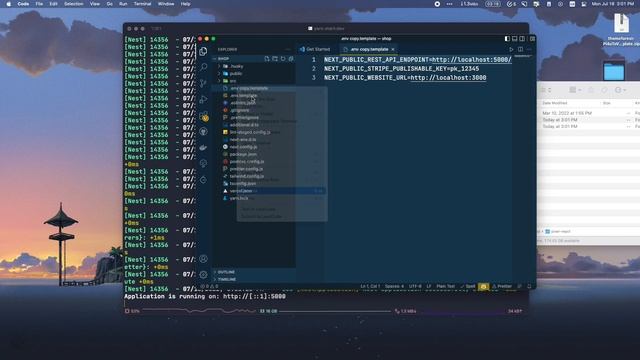The image size is (640, 360).
Task: Open the Extensions view with badge
Action: (x=204, y=116)
